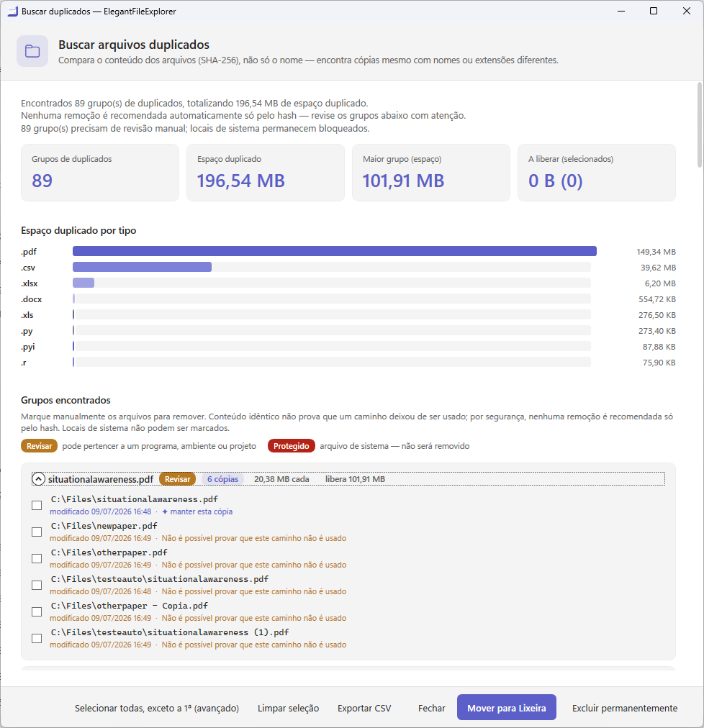This screenshot has height=728, width=704.
Task: Click the .pdf duplicated space bar
Action: (335, 251)
